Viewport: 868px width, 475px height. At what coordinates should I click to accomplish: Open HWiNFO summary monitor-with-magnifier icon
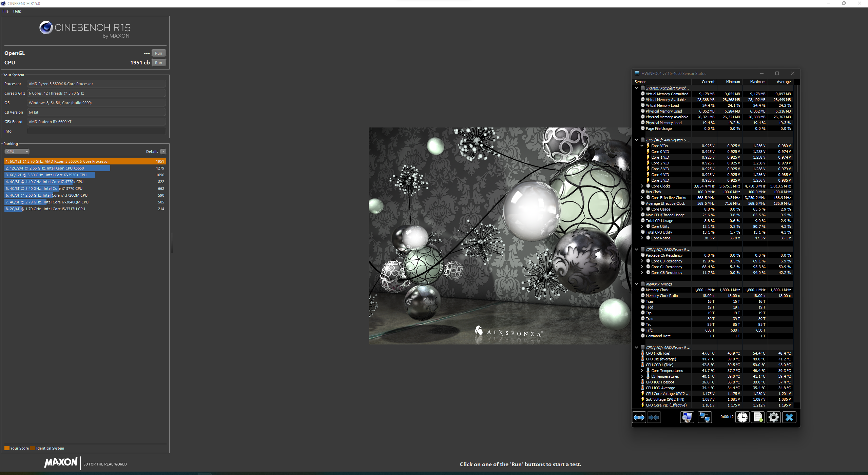[687, 417]
